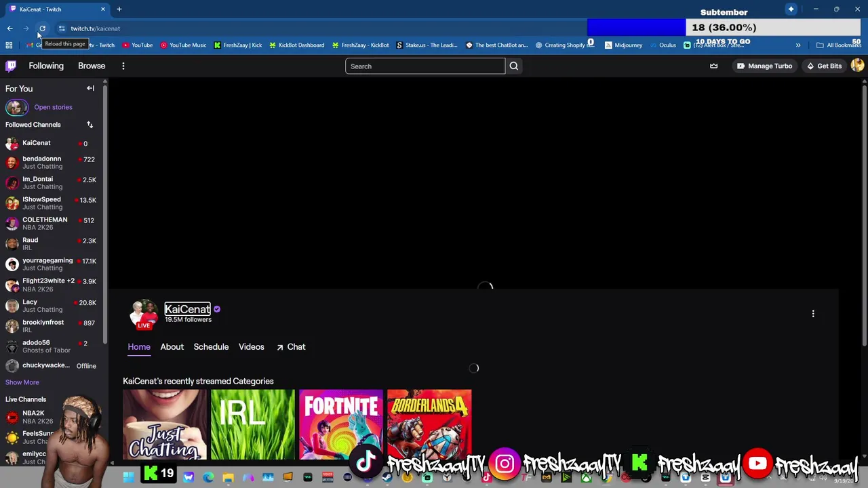Select yourragegaming in followed channels
Viewport: 868px width, 488px height.
[52, 264]
